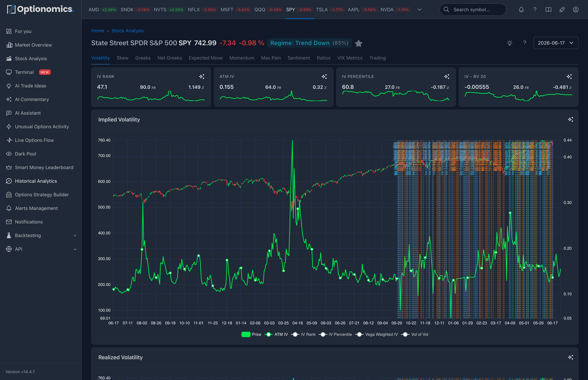The height and width of the screenshot is (380, 588).
Task: Open Market Overview in sidebar
Action: 41,45
